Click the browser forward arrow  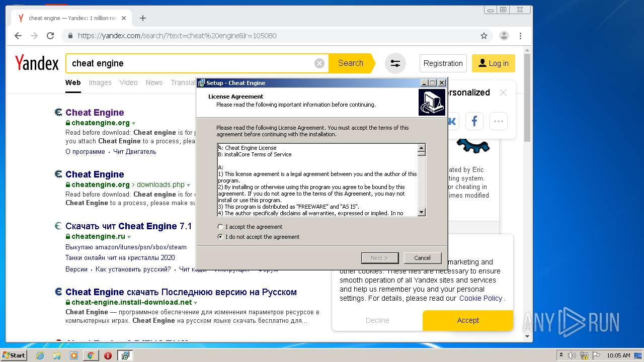34,36
